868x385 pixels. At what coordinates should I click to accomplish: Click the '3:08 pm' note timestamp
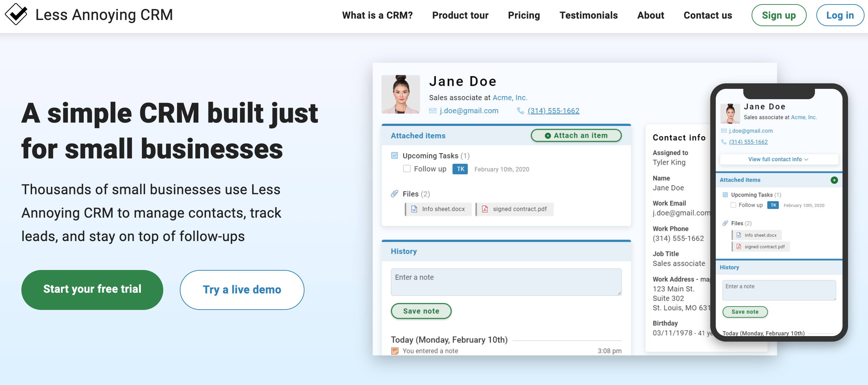tap(609, 351)
